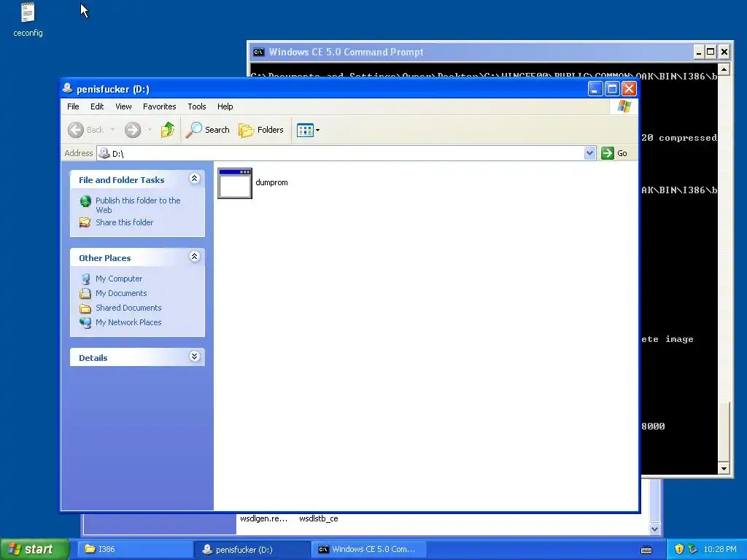This screenshot has width=747, height=560.
Task: Click the My Computer sidebar icon
Action: point(85,279)
